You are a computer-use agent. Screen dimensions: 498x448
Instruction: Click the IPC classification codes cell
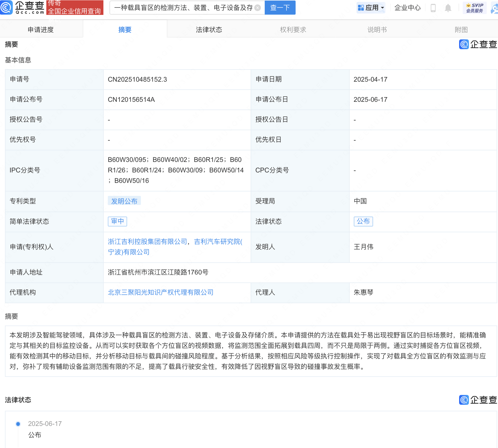(x=177, y=170)
